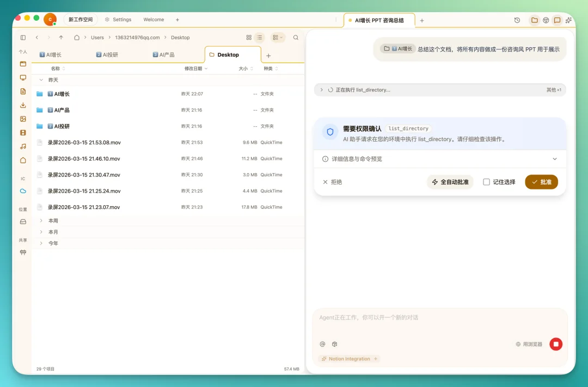The height and width of the screenshot is (387, 588).
Task: Click the AI sparkle icon at top right
Action: (568, 20)
